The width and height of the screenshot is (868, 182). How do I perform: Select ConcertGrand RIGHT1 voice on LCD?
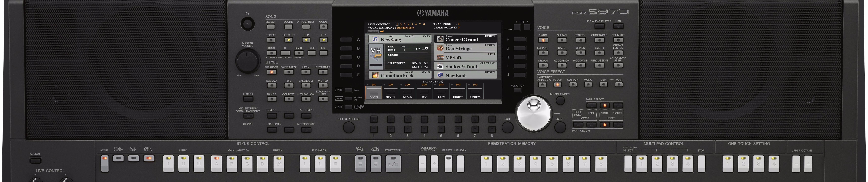coord(466,38)
